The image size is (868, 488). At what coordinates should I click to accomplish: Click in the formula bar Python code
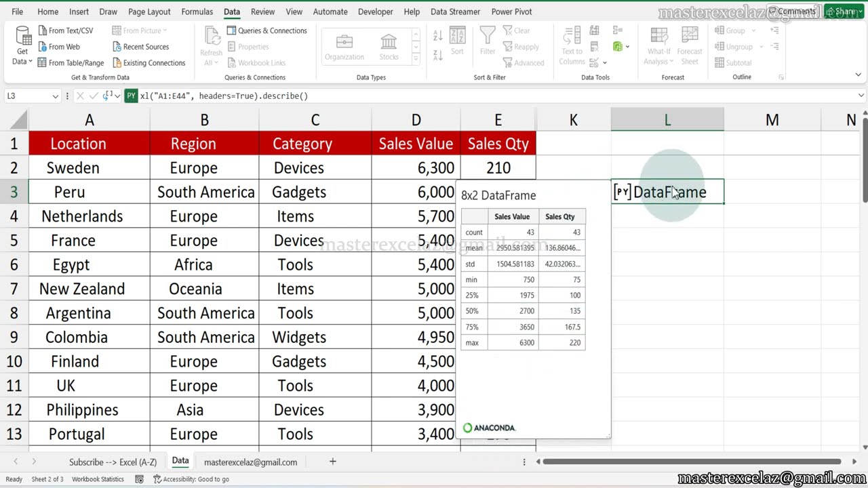click(x=224, y=96)
